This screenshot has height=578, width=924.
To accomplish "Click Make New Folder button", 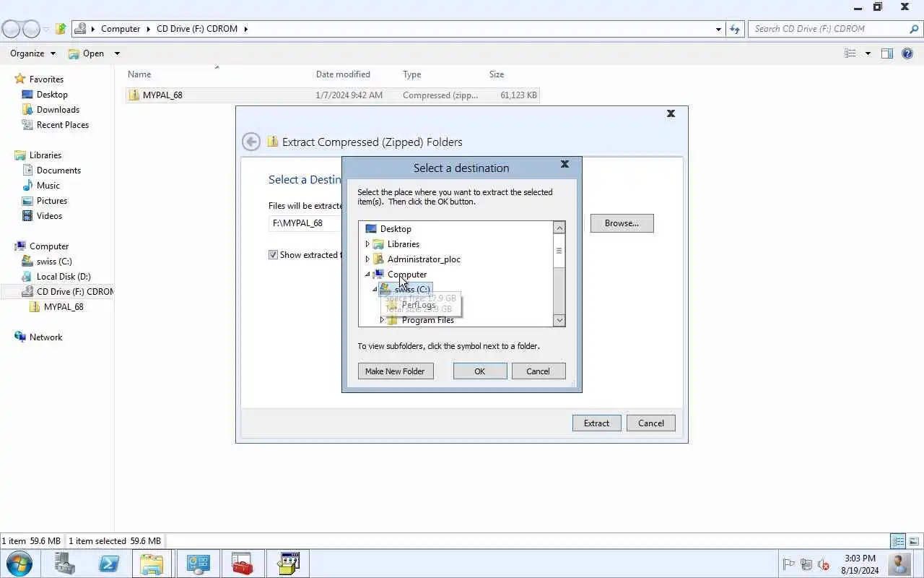I will (396, 371).
